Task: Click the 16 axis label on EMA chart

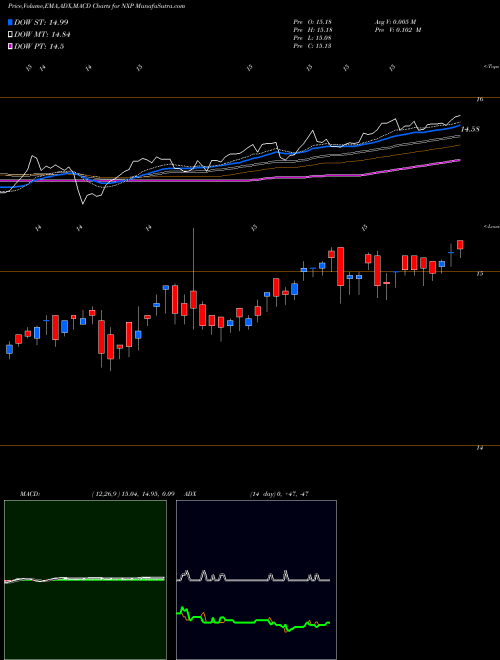Action: 479,99
